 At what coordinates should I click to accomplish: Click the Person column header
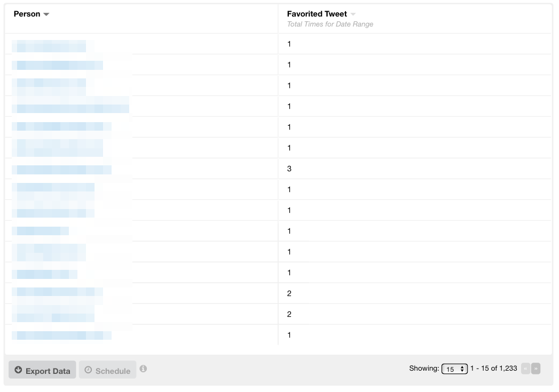(x=27, y=14)
